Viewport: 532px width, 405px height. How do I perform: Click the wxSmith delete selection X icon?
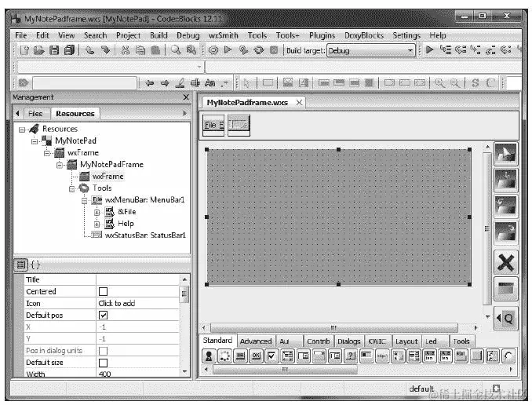coord(505,262)
